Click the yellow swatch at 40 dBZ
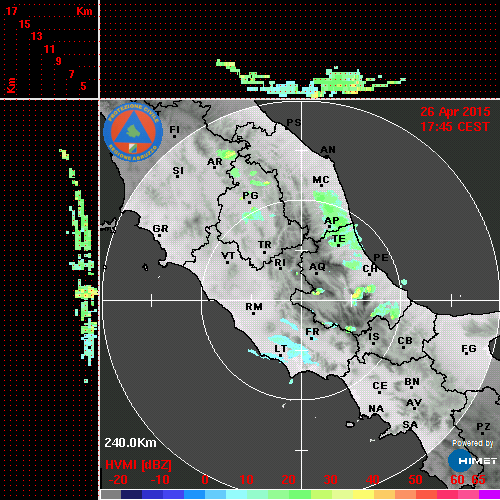The image size is (500, 500). point(363,494)
